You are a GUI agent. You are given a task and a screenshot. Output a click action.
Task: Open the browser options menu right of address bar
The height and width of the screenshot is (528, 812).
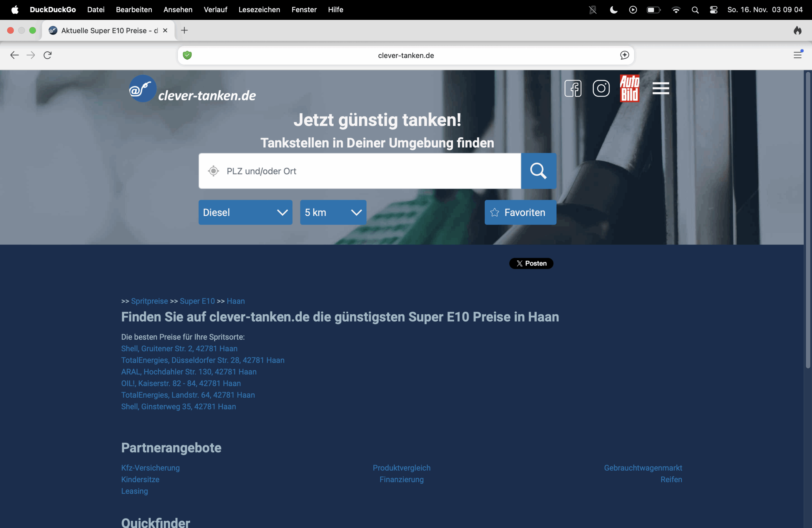tap(798, 55)
